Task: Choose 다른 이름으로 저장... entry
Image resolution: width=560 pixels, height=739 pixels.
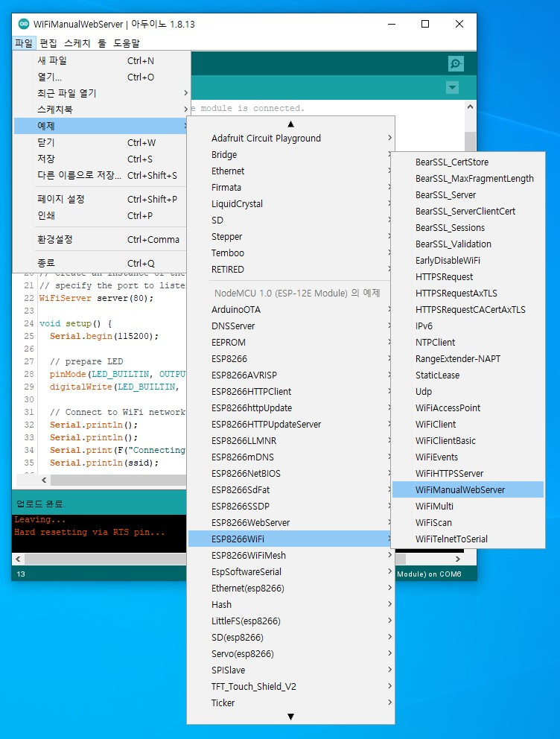Action: point(101,175)
